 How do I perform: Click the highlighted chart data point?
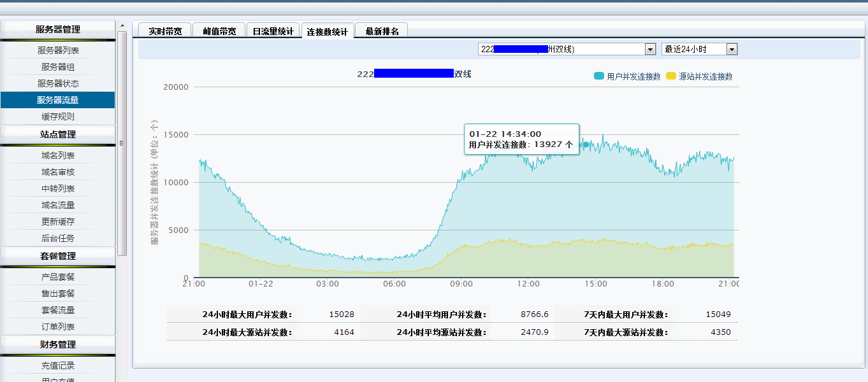tap(584, 145)
